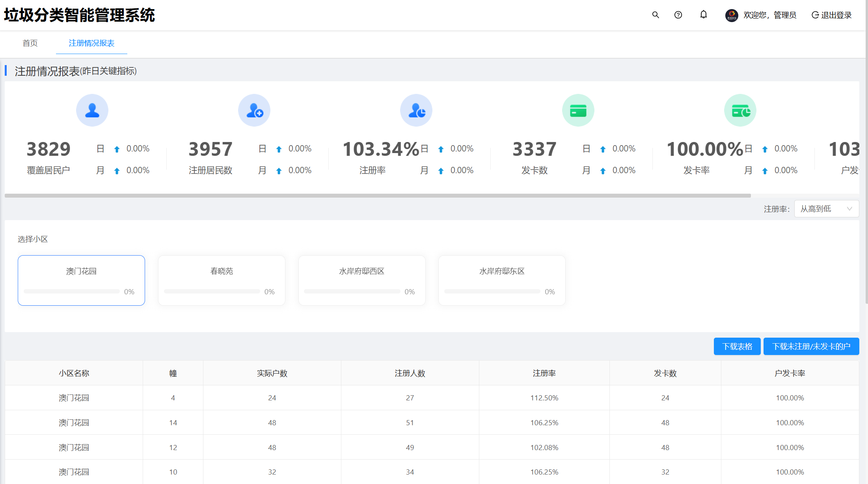Click the 幢 column header

(173, 373)
